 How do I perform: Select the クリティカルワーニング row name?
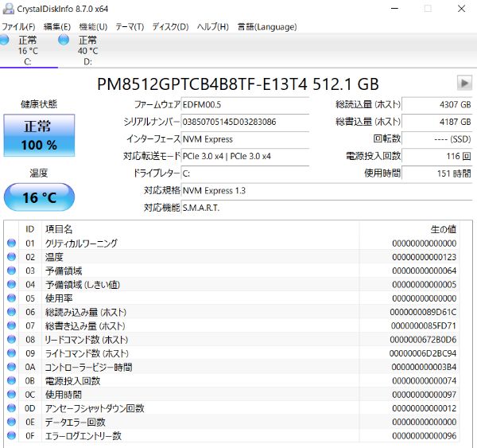point(81,243)
